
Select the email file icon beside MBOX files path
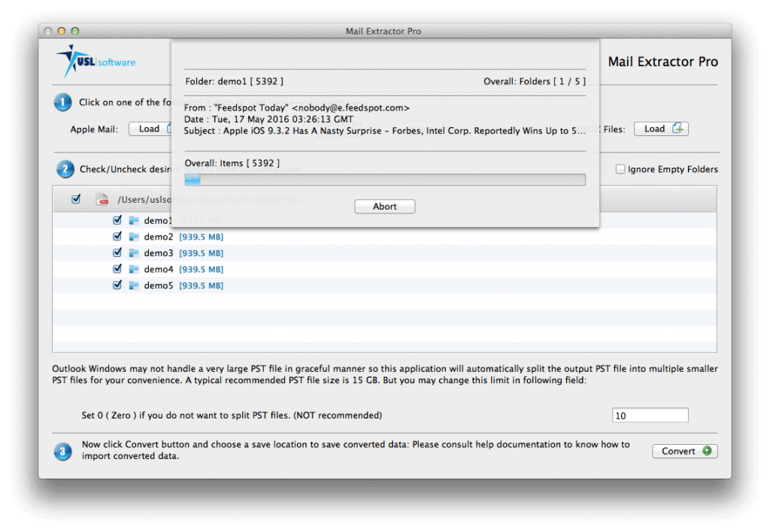pyautogui.click(x=102, y=199)
